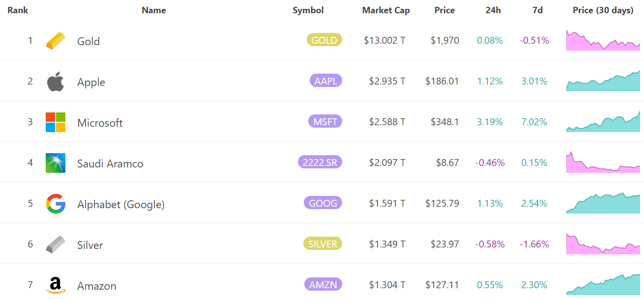Screen dimensions: 644x299
Task: Open Silver's 30-day price chart
Action: pos(603,244)
